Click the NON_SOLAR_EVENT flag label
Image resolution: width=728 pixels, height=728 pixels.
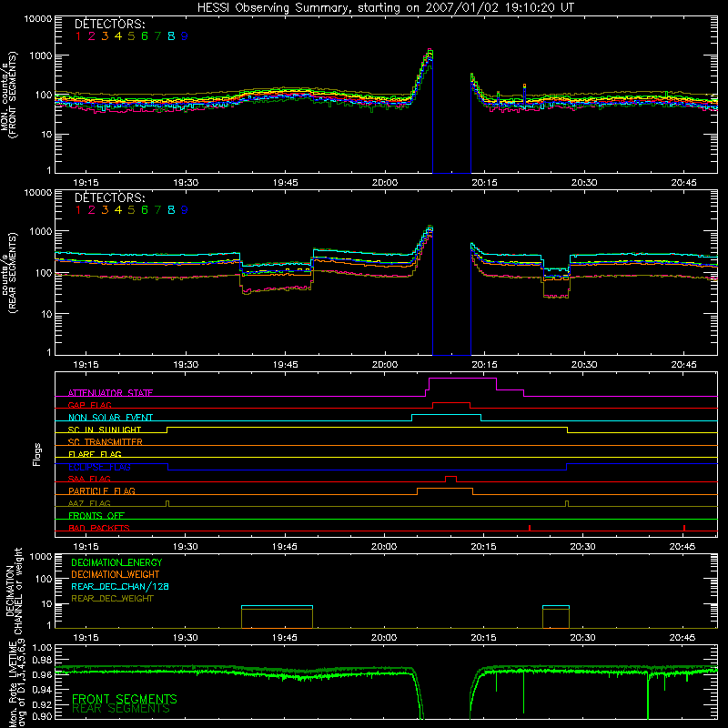(110, 418)
